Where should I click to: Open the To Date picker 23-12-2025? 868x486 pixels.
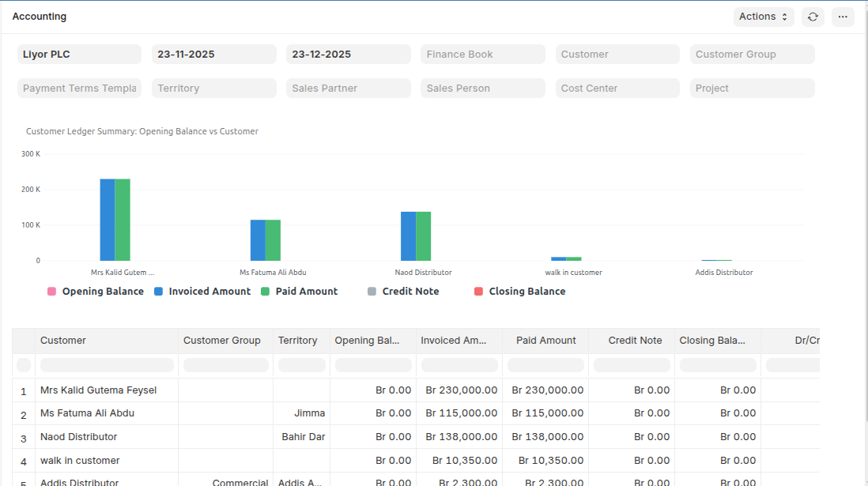pos(348,55)
